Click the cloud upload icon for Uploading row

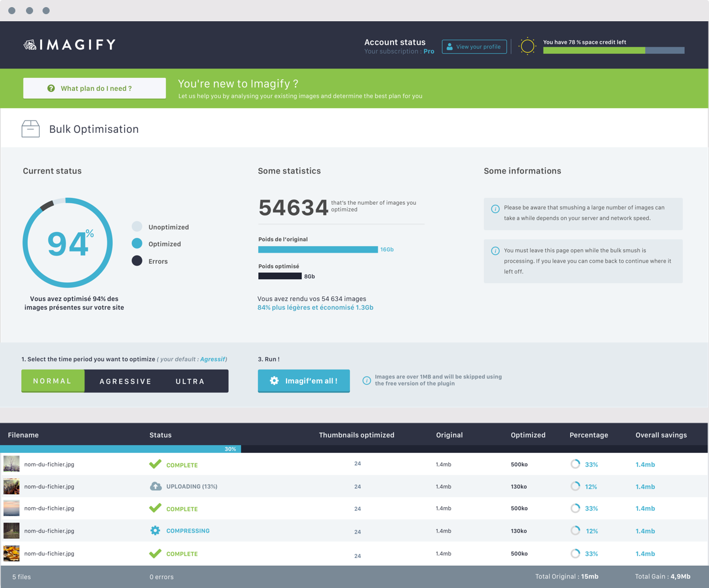pos(155,486)
